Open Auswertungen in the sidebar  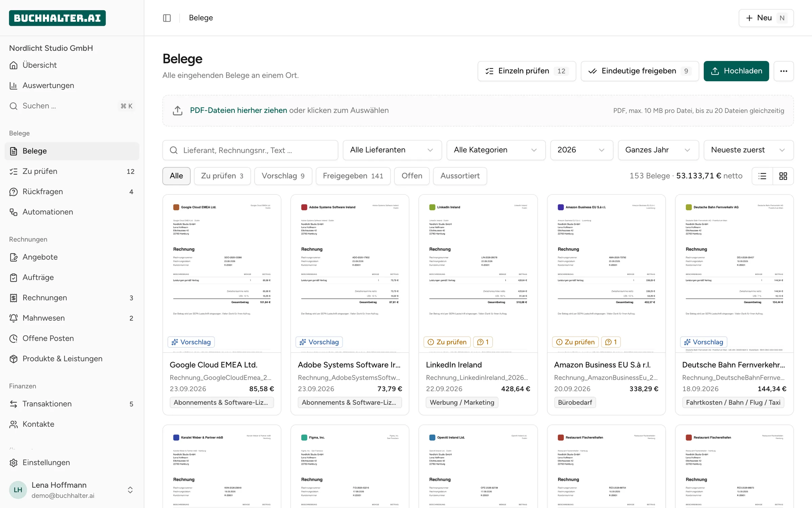[x=72, y=85]
